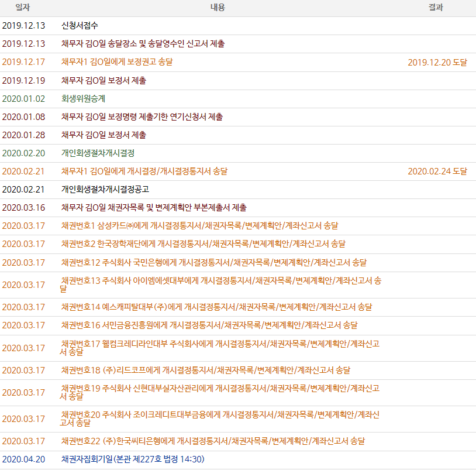
Task: Click the date 2020.01.08
Action: coord(23,116)
